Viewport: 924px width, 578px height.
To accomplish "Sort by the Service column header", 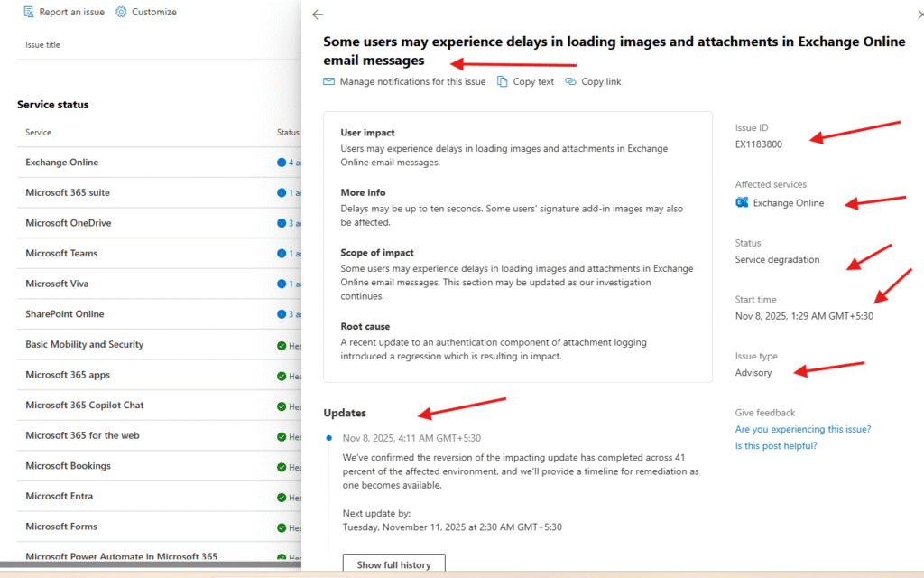I will (38, 133).
